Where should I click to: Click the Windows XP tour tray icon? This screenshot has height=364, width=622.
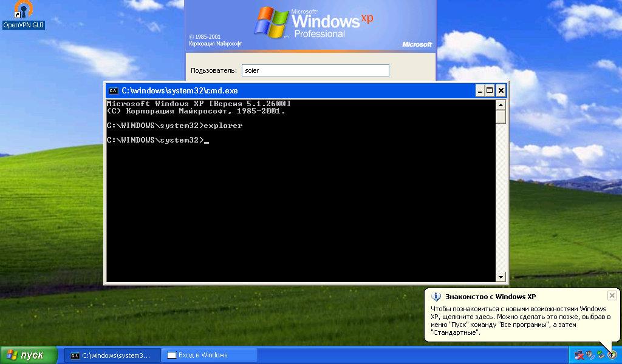coord(612,354)
